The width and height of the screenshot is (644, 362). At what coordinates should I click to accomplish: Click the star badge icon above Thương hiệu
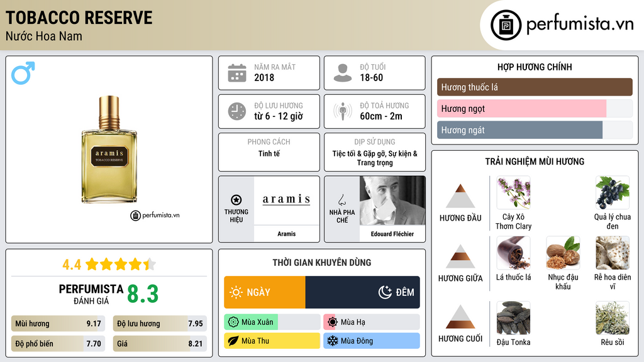(236, 200)
